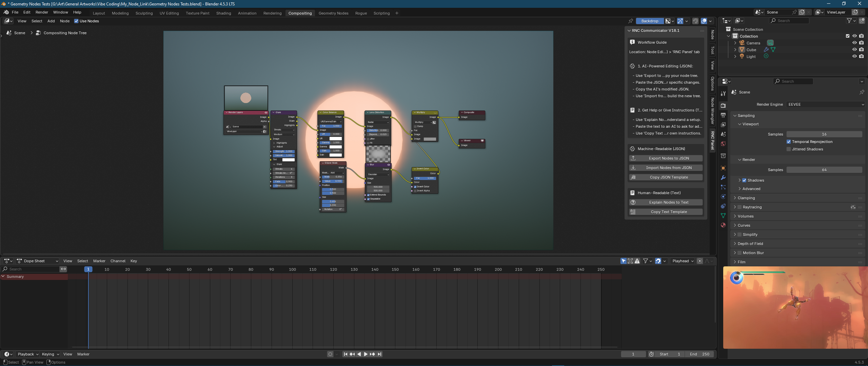The image size is (868, 366).
Task: Open the World properties tab
Action: pos(723,144)
